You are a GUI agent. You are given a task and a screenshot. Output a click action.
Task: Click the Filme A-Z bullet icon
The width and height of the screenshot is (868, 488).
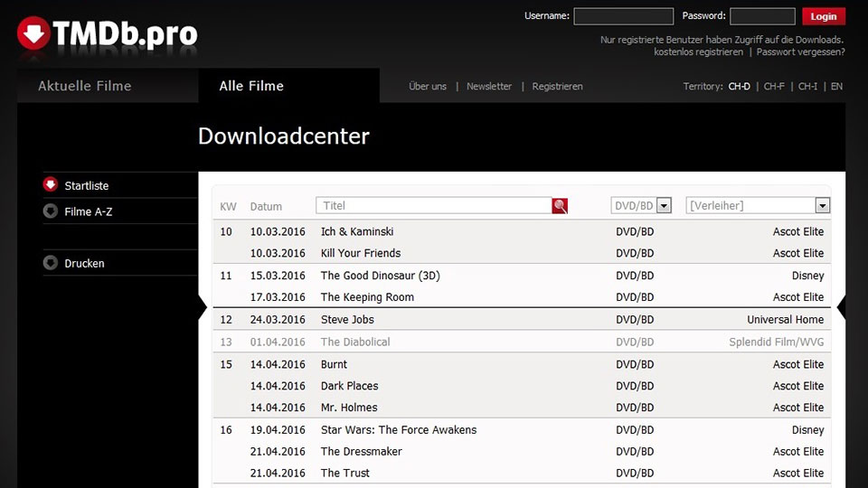click(x=50, y=211)
